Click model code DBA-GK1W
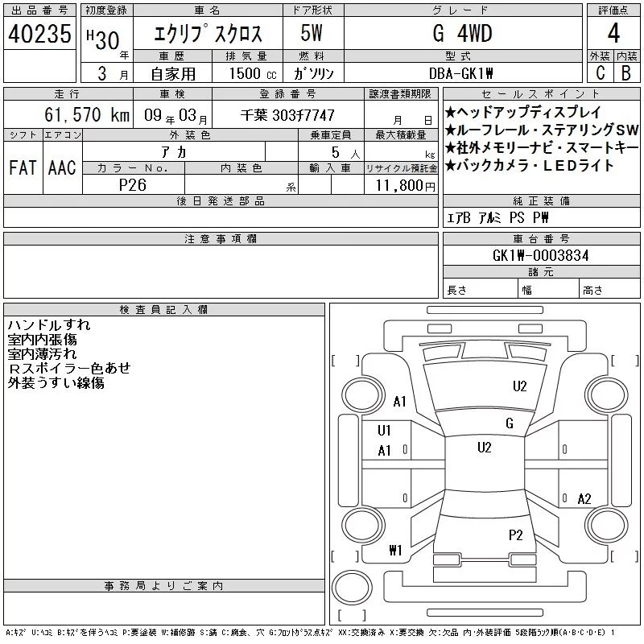Viewport: 644px width, 644px height. click(x=460, y=73)
